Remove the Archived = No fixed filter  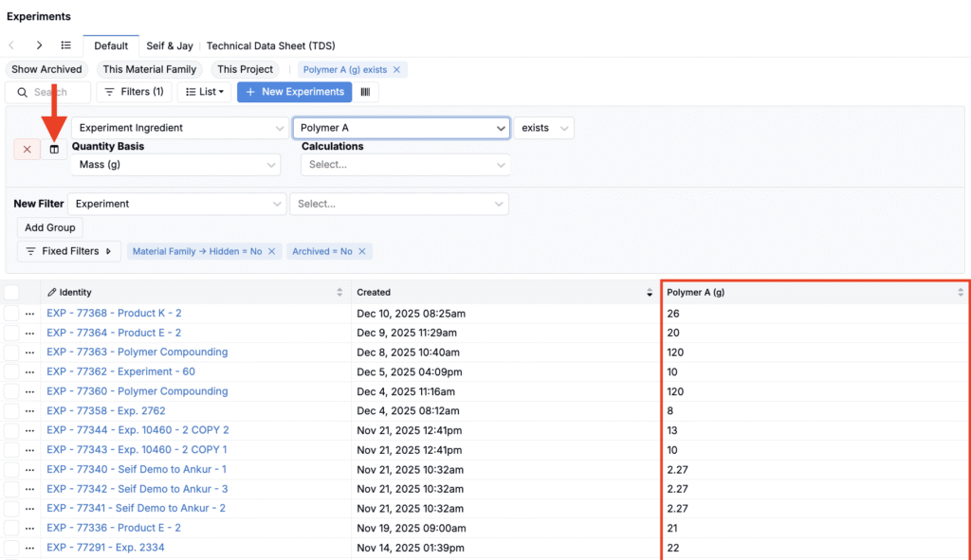[x=362, y=251]
